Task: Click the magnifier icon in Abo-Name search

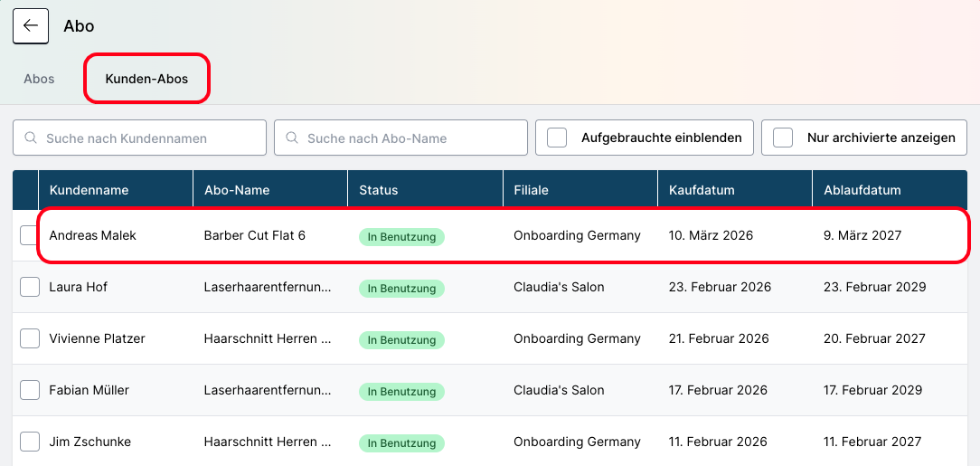Action: tap(292, 138)
